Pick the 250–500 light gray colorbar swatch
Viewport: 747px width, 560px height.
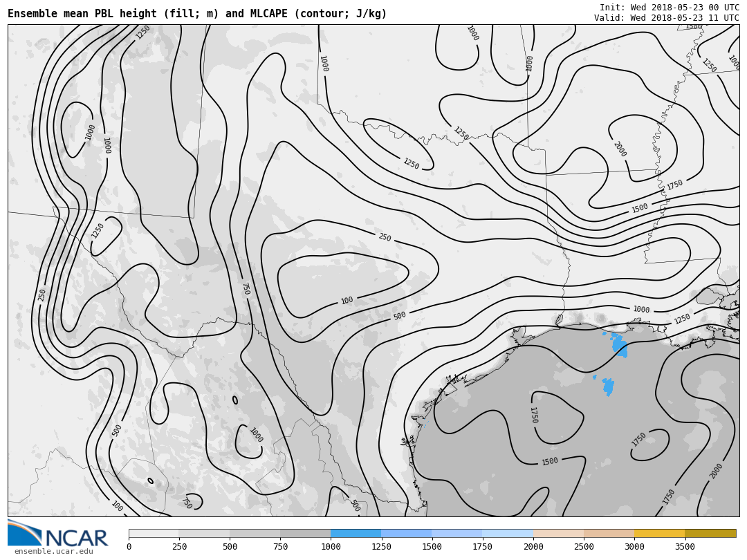pyautogui.click(x=204, y=533)
